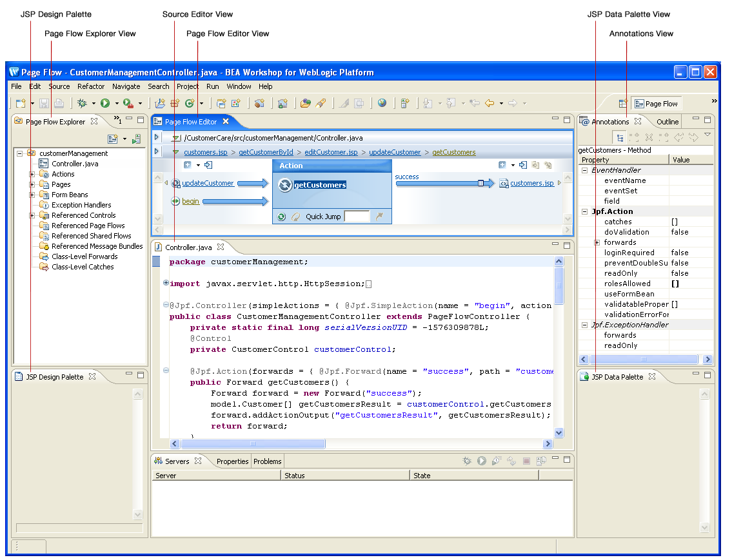752x560 pixels.
Task: Expand the Actions folder
Action: (32, 175)
